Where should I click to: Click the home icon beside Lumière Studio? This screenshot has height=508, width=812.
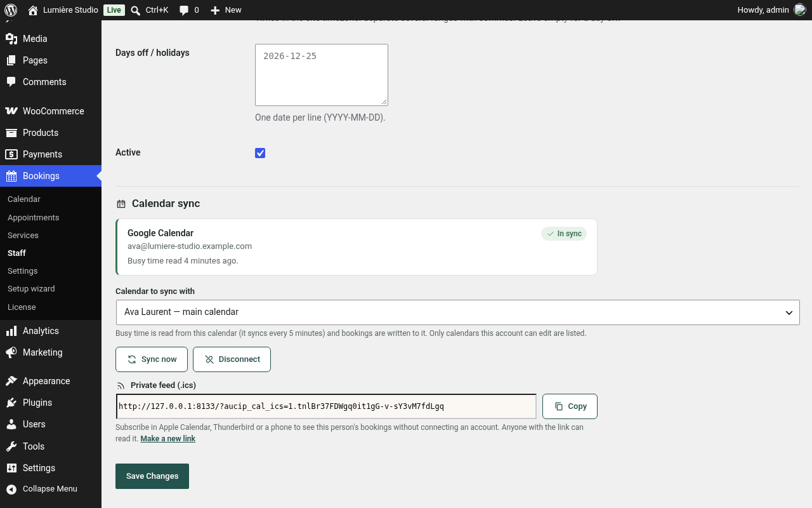tap(33, 10)
